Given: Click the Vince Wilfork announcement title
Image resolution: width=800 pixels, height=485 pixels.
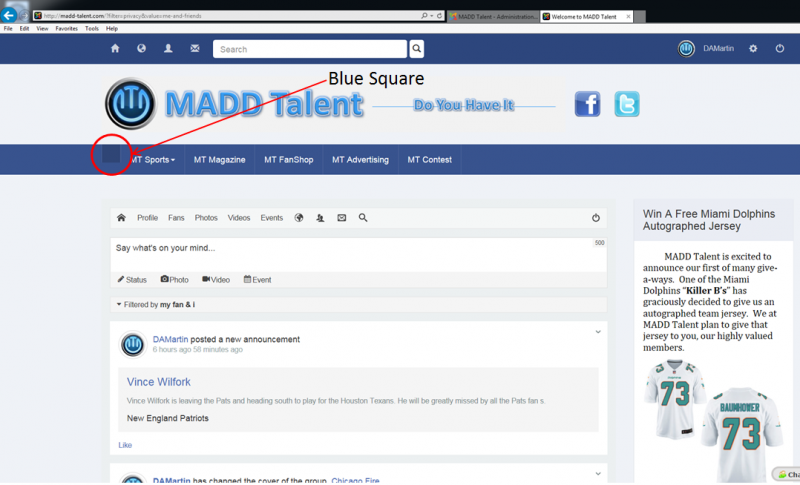Looking at the screenshot, I should coord(159,382).
